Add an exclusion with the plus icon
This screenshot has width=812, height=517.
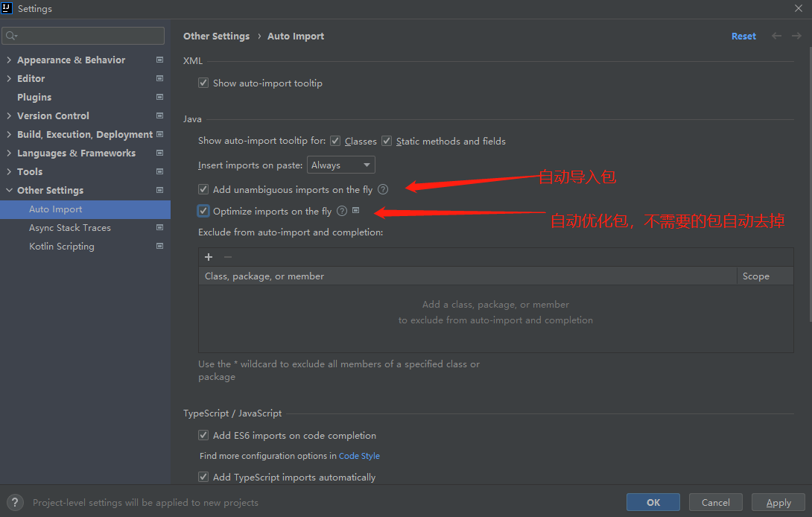click(209, 257)
